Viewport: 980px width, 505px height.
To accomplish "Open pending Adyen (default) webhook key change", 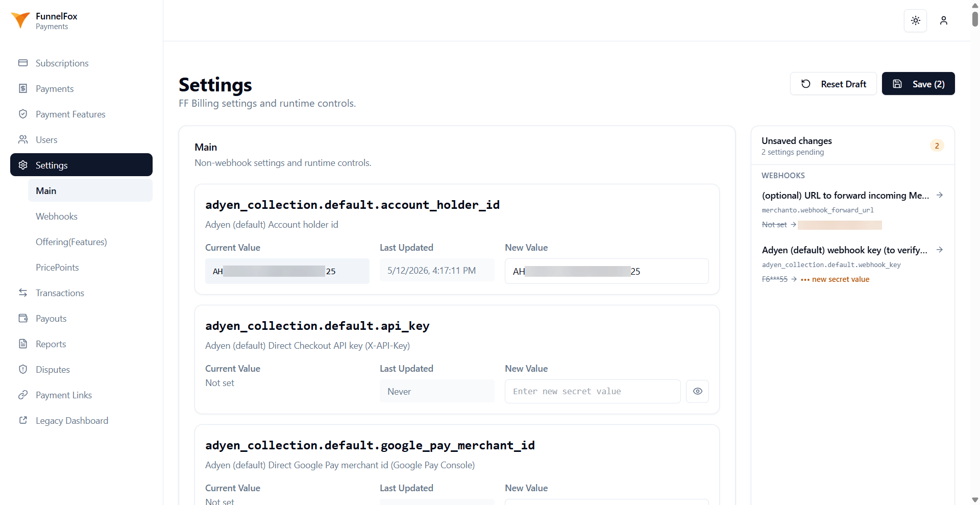I will pyautogui.click(x=852, y=264).
